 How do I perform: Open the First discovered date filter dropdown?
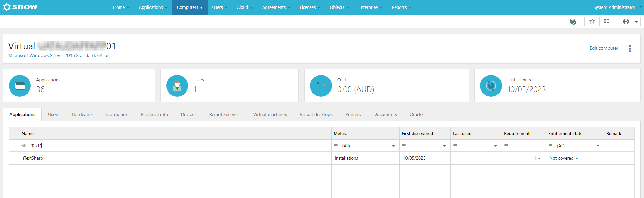(444, 146)
